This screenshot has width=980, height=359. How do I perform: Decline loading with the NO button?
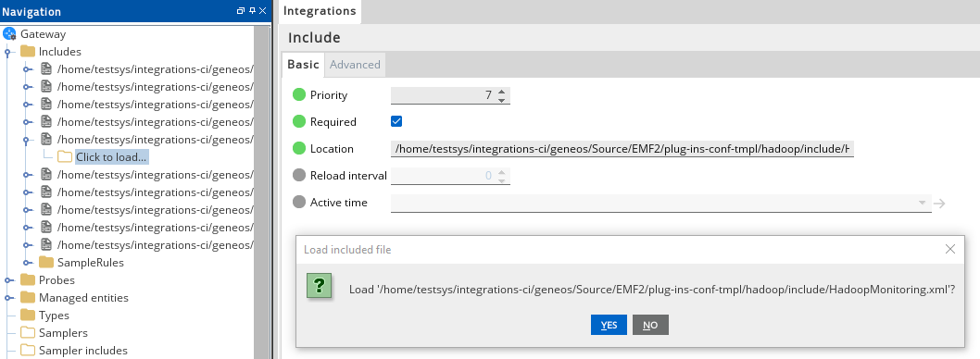[650, 325]
